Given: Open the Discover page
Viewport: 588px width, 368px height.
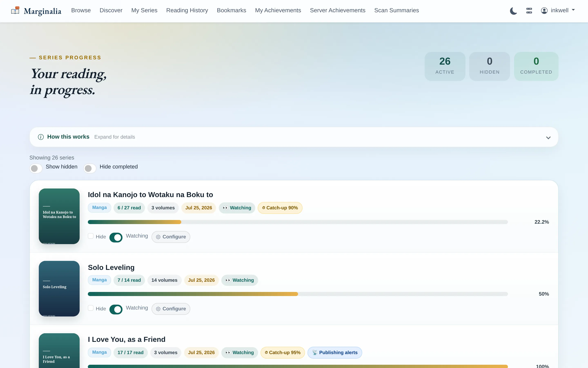Looking at the screenshot, I should (111, 10).
